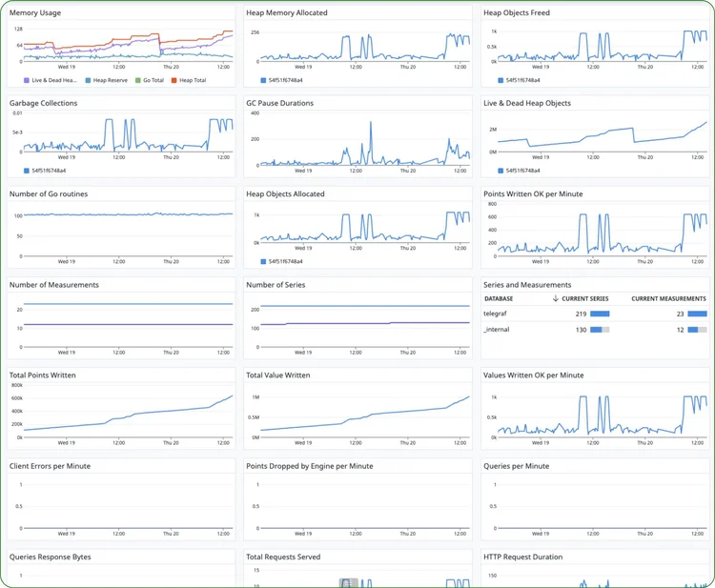This screenshot has width=715, height=588.
Task: Click Points Dropped by Engine per Minute title
Action: coord(310,466)
